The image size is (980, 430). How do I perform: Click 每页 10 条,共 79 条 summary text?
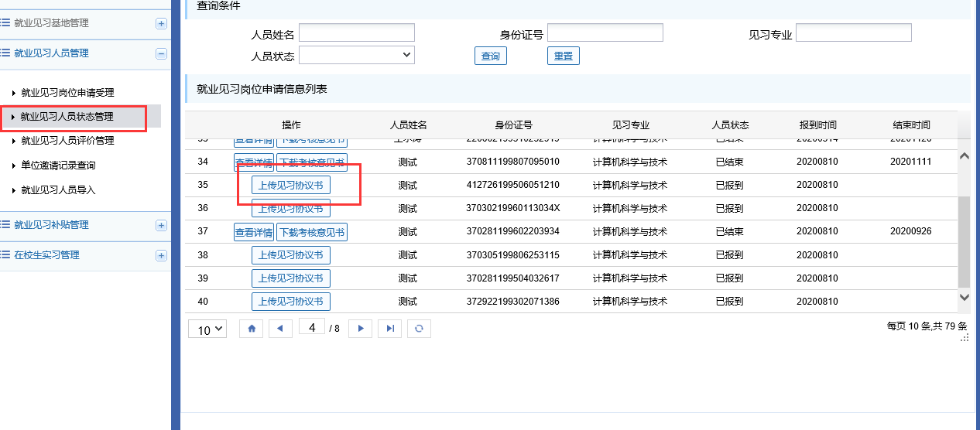point(927,326)
